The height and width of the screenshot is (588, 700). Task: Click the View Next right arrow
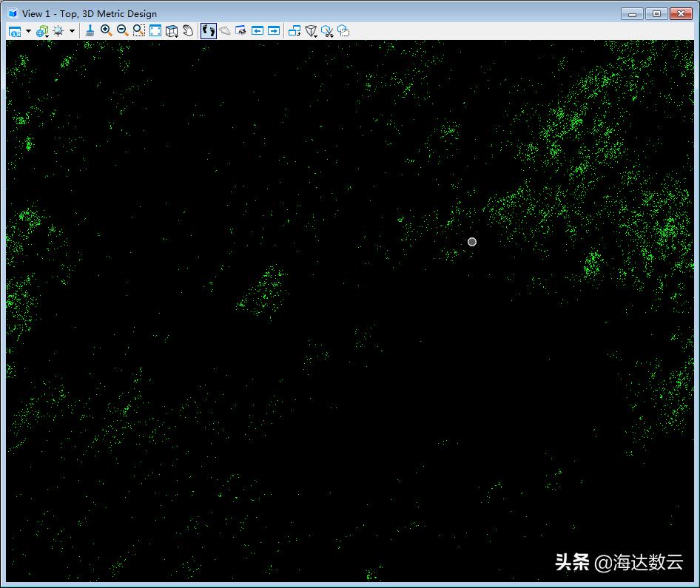(x=274, y=31)
